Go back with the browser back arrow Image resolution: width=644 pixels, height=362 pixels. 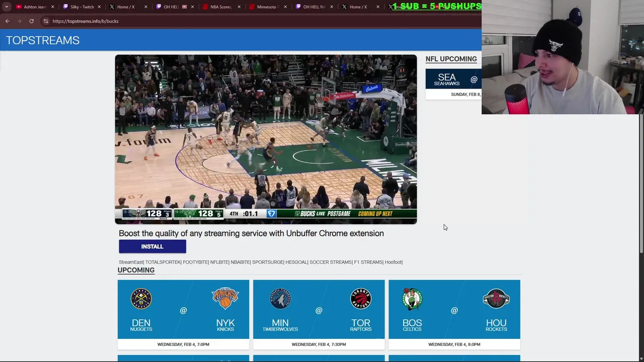[7, 21]
